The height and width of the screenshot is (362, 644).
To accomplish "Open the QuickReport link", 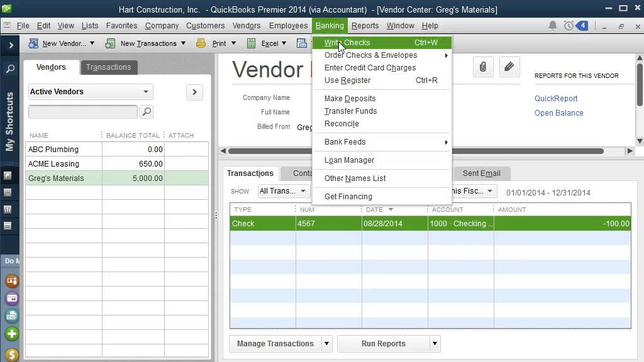I will [x=556, y=99].
